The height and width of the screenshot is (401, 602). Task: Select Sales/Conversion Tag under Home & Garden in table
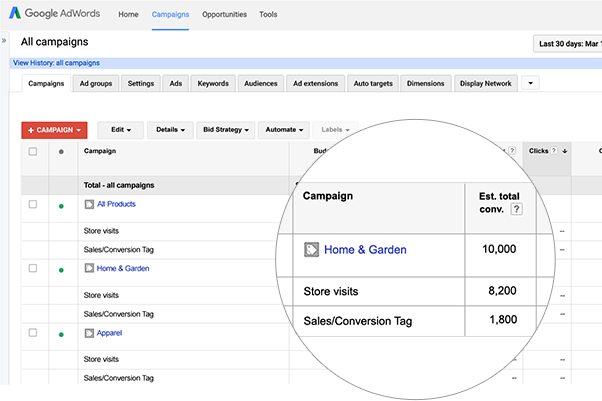[x=119, y=314]
